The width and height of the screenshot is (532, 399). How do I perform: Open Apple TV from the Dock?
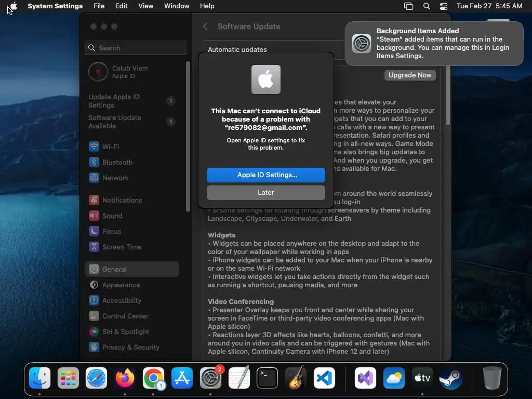pos(422,378)
